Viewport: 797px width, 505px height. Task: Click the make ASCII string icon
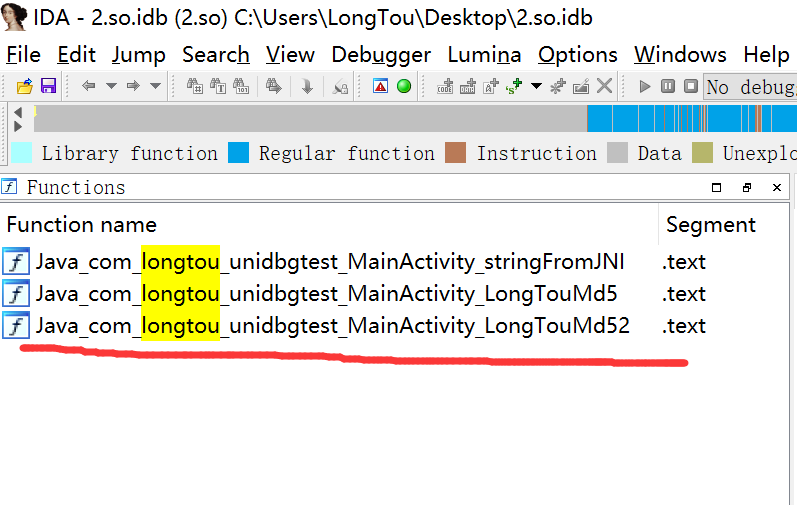point(491,86)
